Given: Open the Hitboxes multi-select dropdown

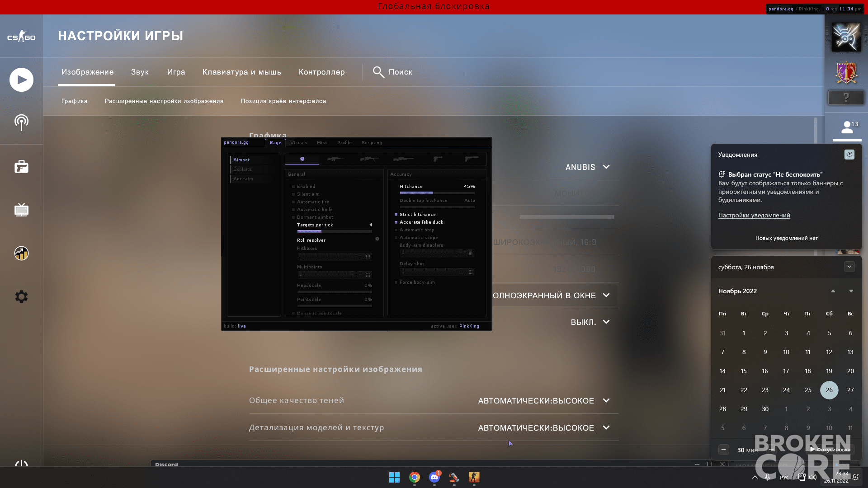Looking at the screenshot, I should pos(335,257).
